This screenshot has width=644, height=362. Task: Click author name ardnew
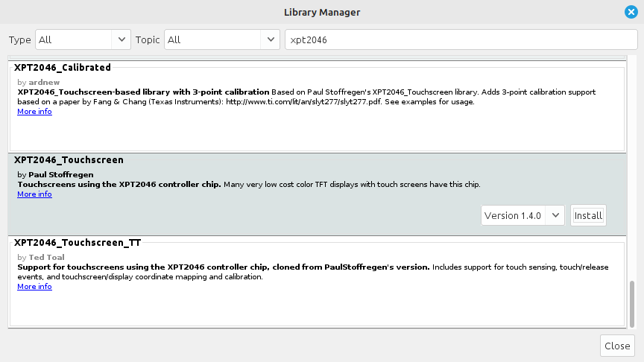(x=44, y=82)
